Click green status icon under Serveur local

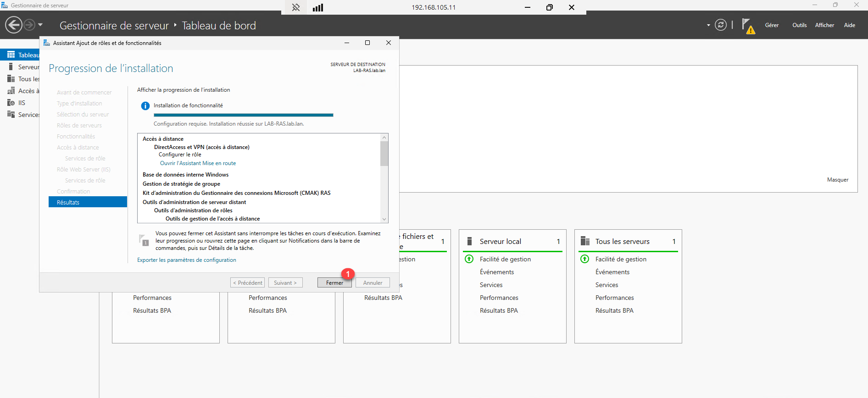(469, 259)
